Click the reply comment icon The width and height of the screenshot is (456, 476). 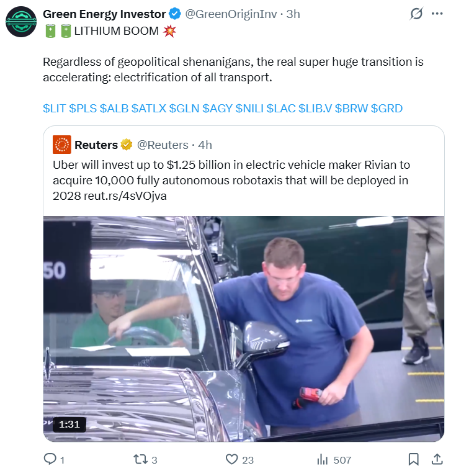point(50,459)
